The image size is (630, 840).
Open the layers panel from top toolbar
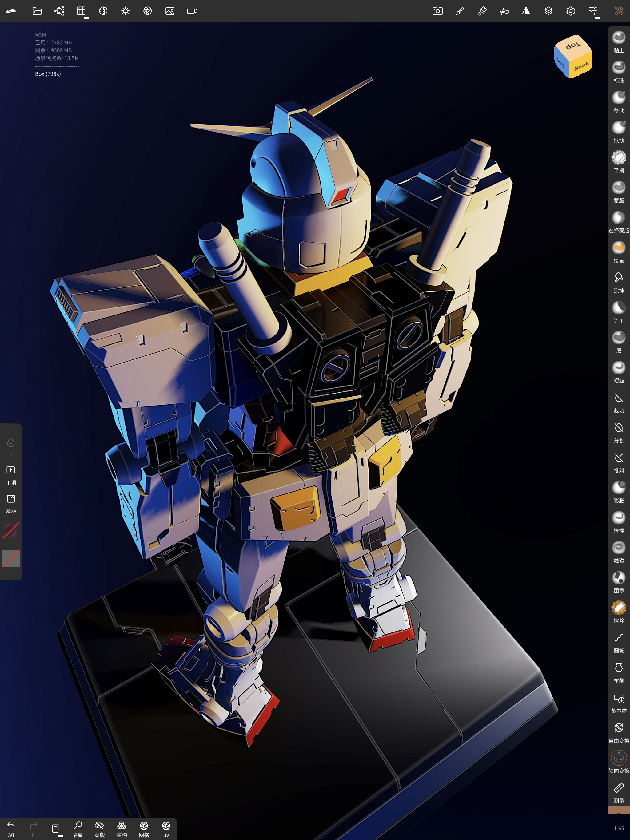coord(548,11)
